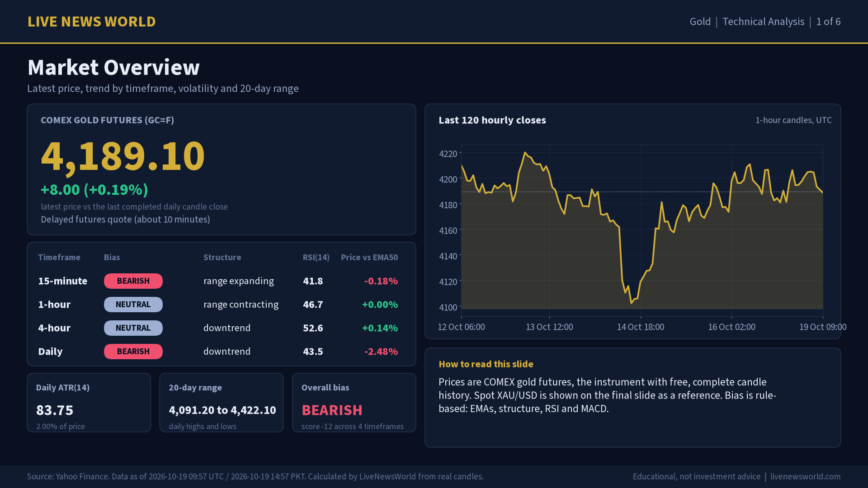Click the '14 Oct 18:00' x-axis label
Image resolution: width=868 pixels, height=488 pixels.
(641, 327)
